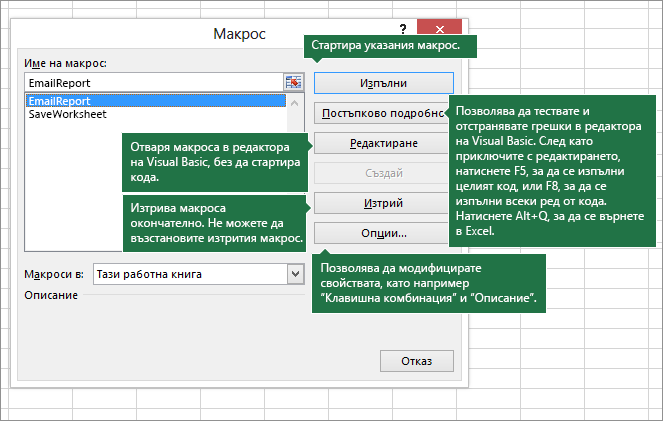Cancel the dialog with Отказ button

pyautogui.click(x=416, y=361)
